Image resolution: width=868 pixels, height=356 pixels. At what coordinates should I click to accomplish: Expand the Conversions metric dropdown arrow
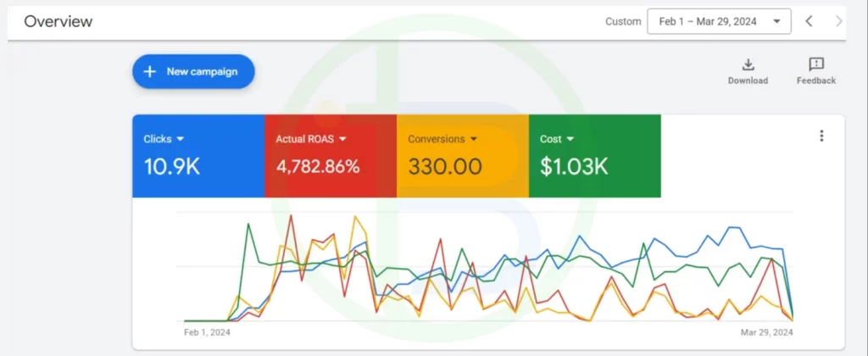click(x=474, y=139)
